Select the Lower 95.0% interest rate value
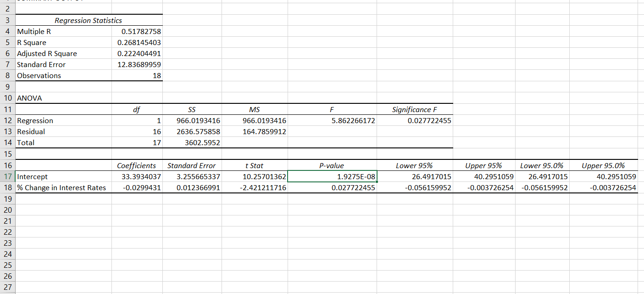 [x=542, y=187]
